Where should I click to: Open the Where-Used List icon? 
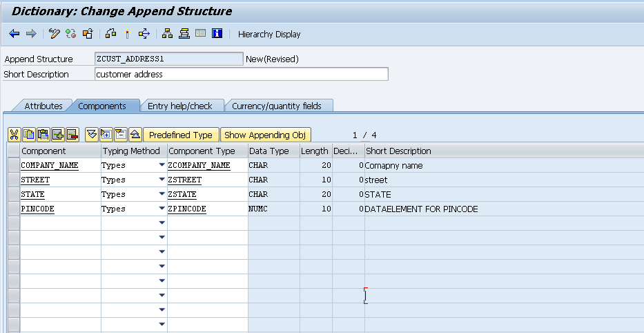(x=144, y=34)
